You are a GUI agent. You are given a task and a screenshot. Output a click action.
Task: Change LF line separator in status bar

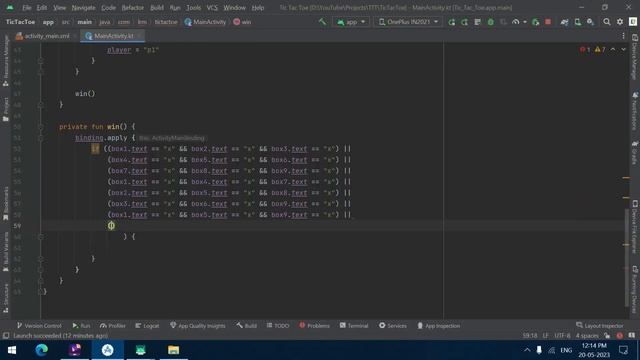pos(546,336)
